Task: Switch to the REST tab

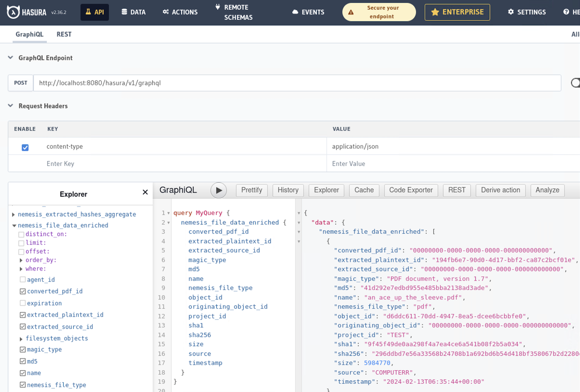Action: (x=64, y=34)
